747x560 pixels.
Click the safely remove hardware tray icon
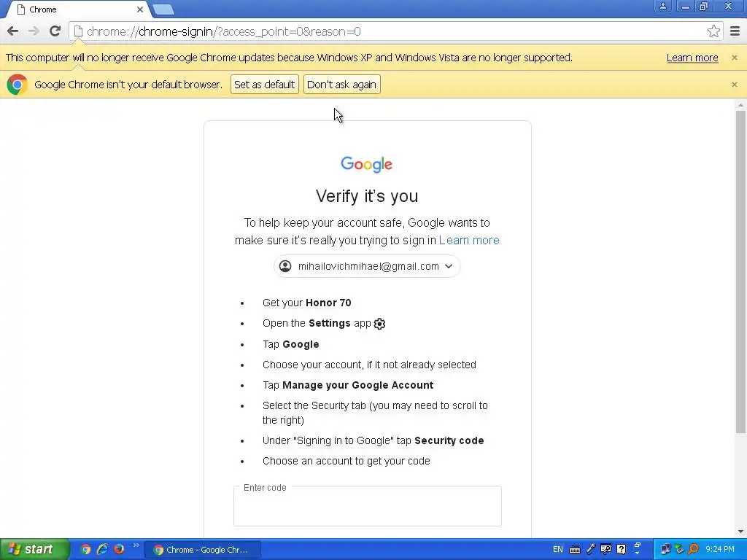coord(679,550)
